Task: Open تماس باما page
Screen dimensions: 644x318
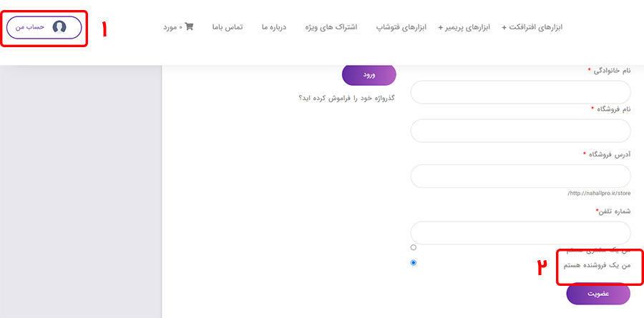Action: point(228,27)
